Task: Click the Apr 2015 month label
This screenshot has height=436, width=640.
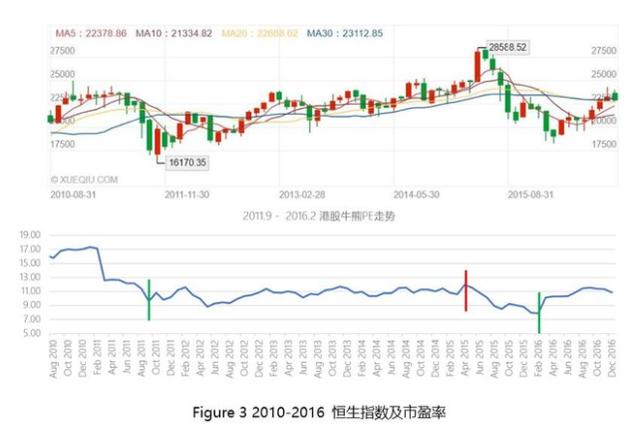Action: (465, 358)
